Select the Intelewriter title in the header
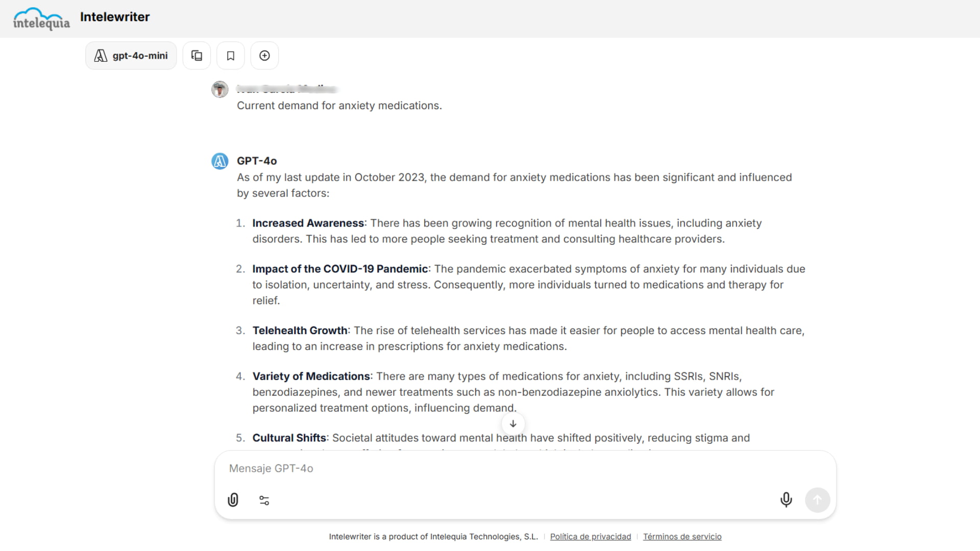Screen dimensions: 980x551 point(115,17)
